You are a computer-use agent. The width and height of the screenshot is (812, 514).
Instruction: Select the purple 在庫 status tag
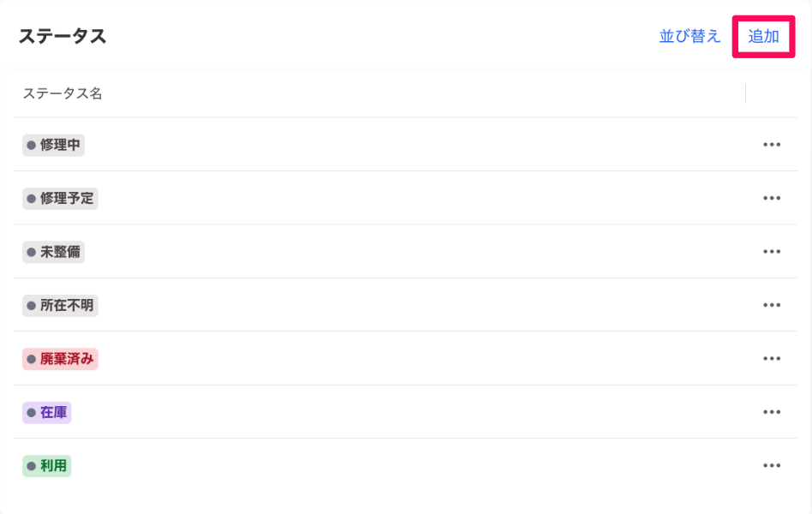(x=46, y=412)
